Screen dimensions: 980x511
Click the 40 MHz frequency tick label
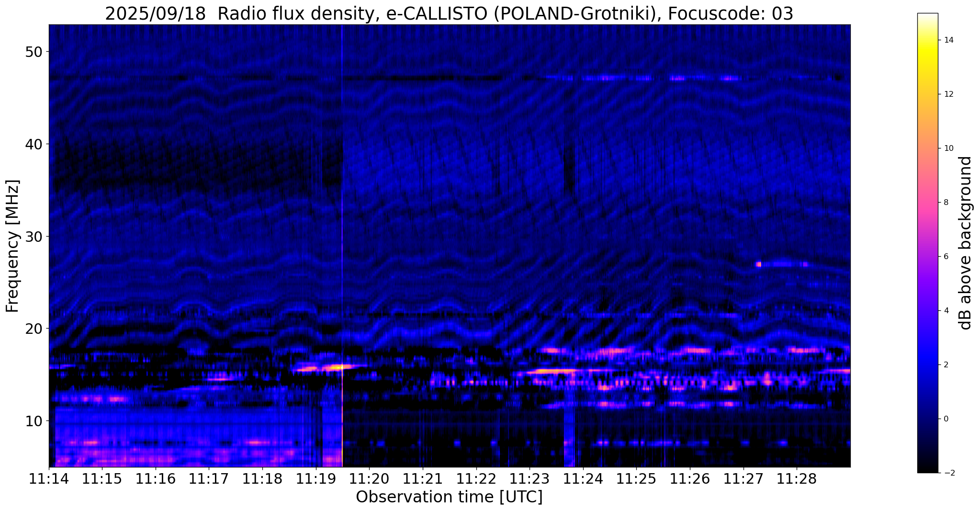34,144
